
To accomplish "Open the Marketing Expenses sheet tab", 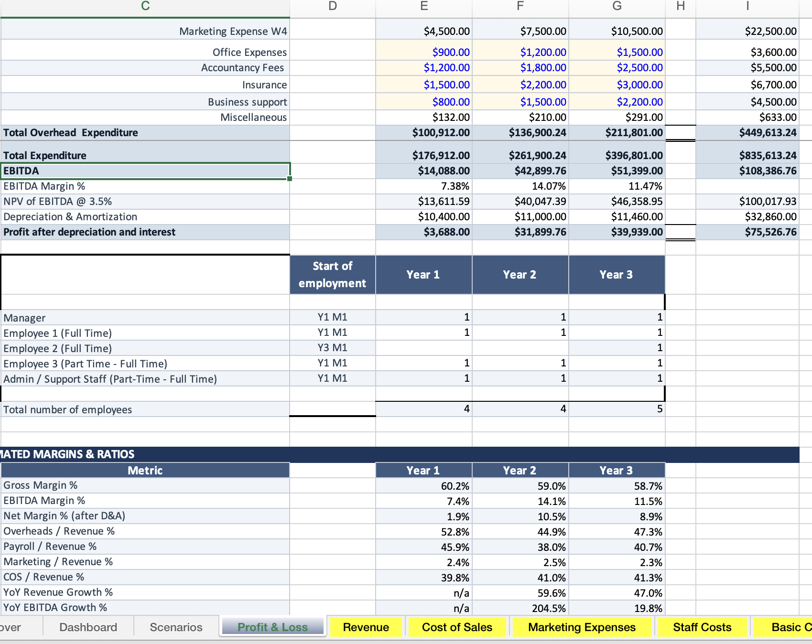I will [582, 627].
